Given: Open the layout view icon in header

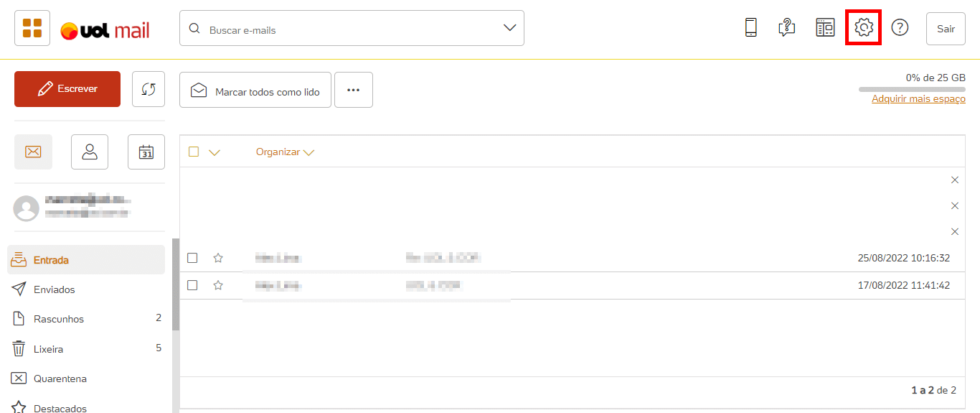Looking at the screenshot, I should [x=825, y=28].
